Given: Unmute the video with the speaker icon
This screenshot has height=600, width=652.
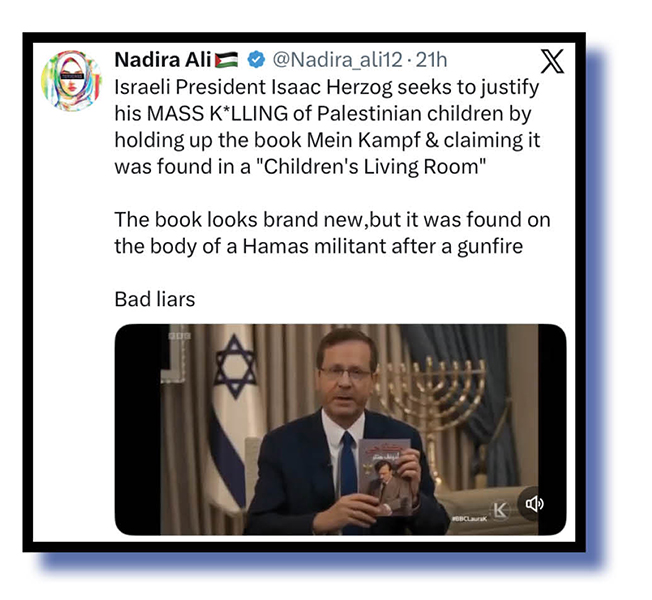Looking at the screenshot, I should tap(535, 504).
